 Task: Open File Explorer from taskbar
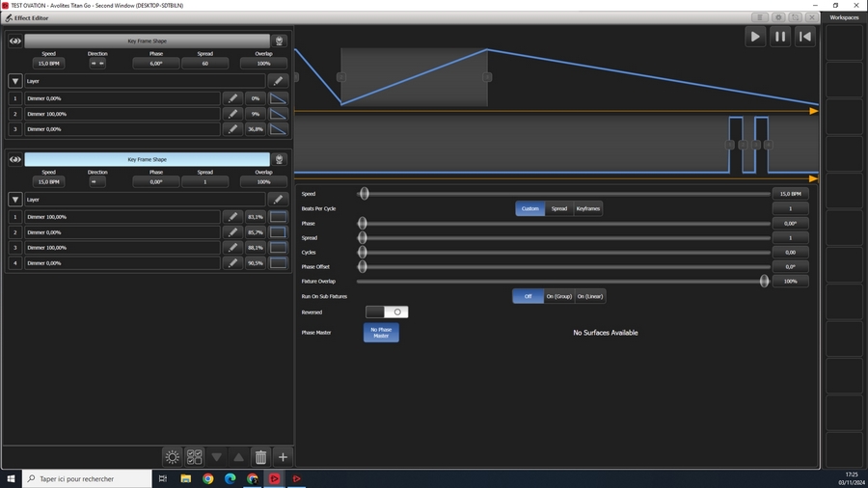pos(185,478)
